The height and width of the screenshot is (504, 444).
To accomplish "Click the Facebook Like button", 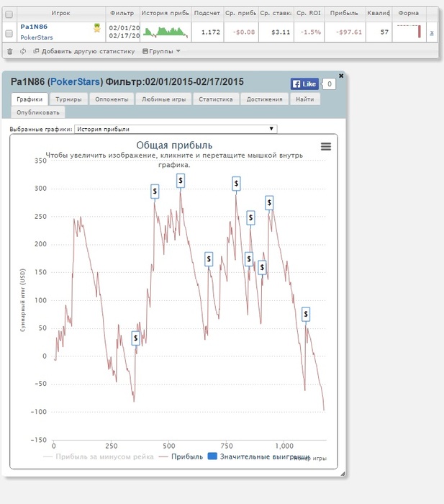I will coord(304,84).
